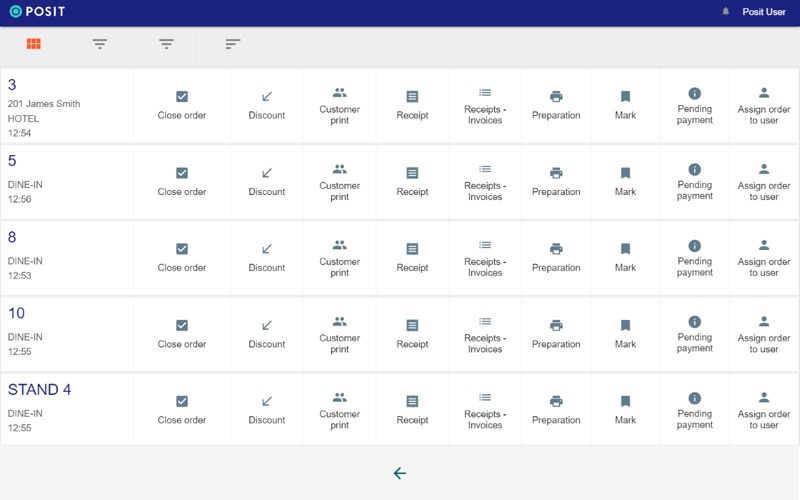Assign order 3 to user
Viewport: 800px width, 500px height.
pyautogui.click(x=764, y=106)
